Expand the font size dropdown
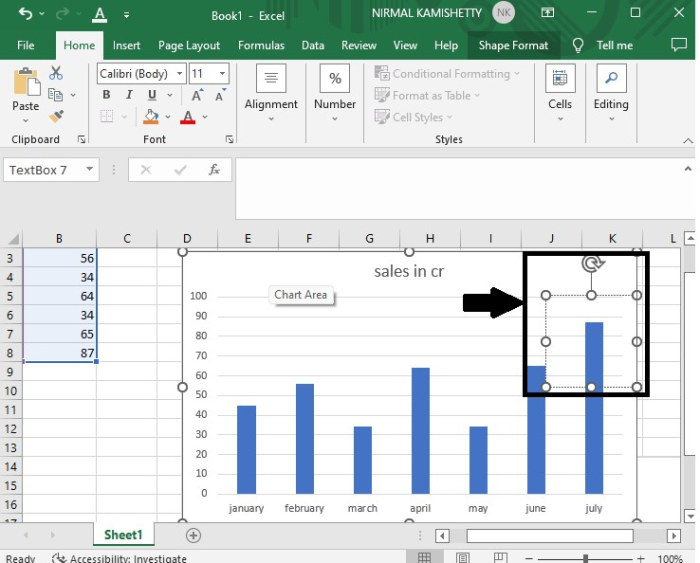The width and height of the screenshot is (700, 563). click(225, 74)
